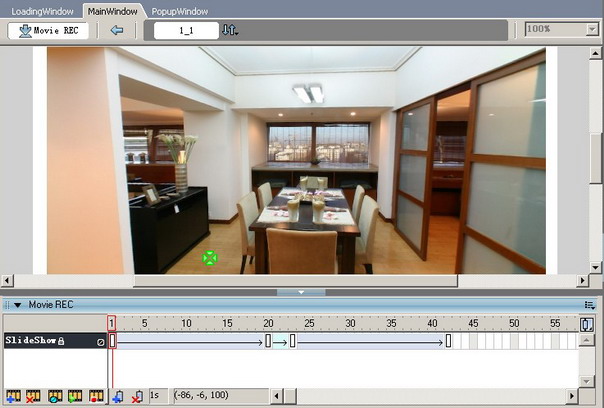The height and width of the screenshot is (408, 604).
Task: Click the dining room panorama preview
Action: coord(296,160)
